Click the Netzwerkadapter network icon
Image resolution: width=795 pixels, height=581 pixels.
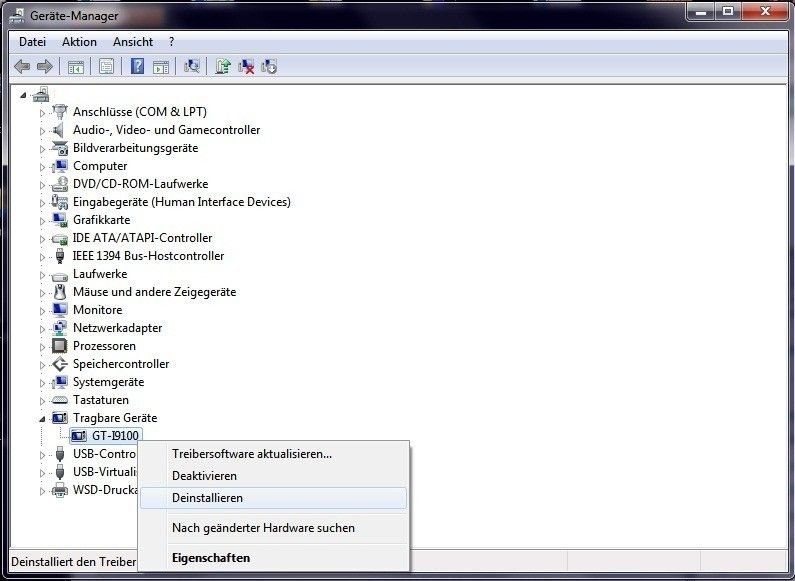(60, 328)
